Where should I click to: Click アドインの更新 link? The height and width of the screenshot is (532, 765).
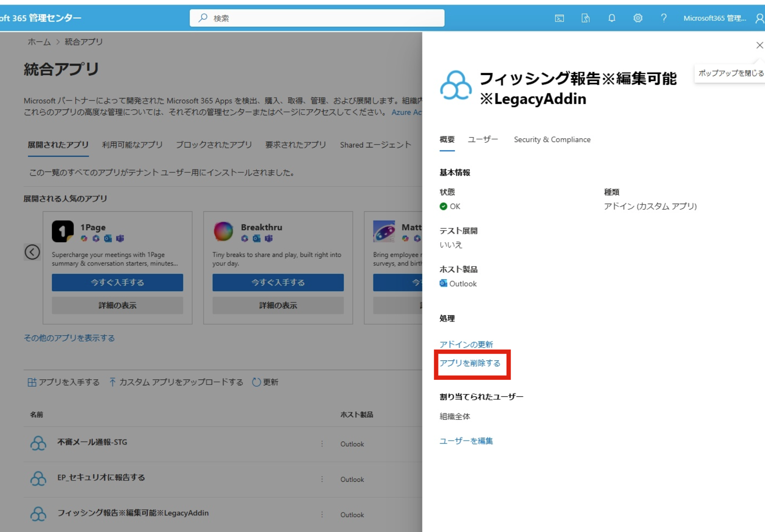(466, 344)
